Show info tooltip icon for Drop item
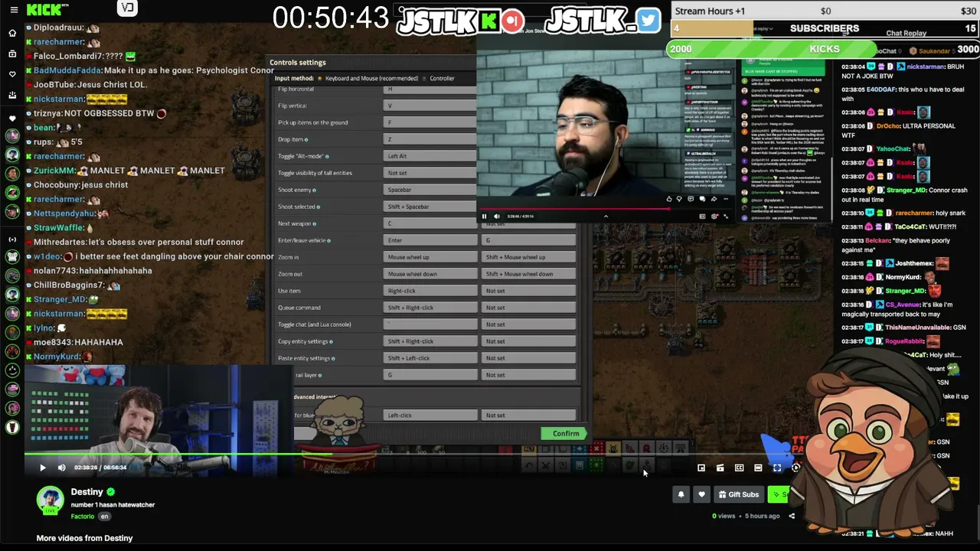Viewport: 980px width, 551px height. click(306, 140)
